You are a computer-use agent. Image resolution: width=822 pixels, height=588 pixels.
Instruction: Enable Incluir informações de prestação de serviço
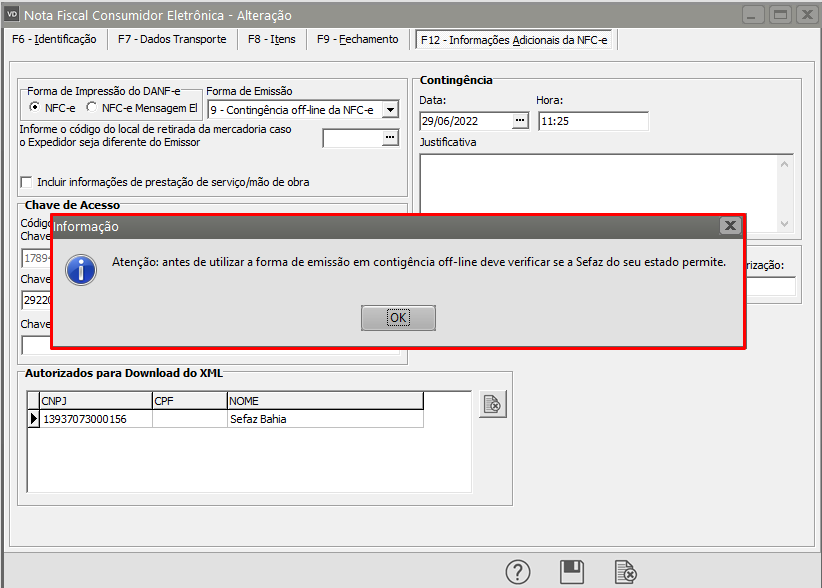pyautogui.click(x=26, y=182)
